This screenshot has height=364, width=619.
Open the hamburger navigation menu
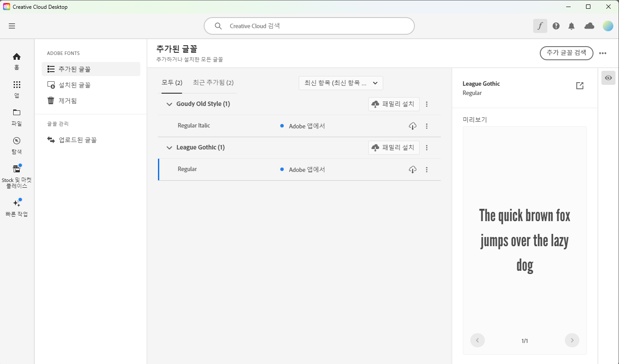[x=12, y=26]
